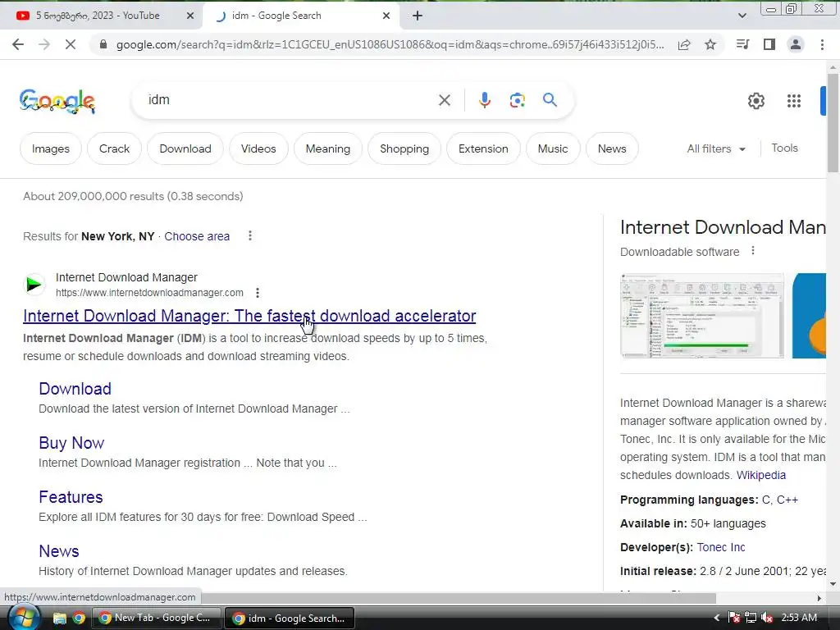Open Internet Download Manager fastest accelerator result
This screenshot has width=840, height=630.
tap(249, 316)
